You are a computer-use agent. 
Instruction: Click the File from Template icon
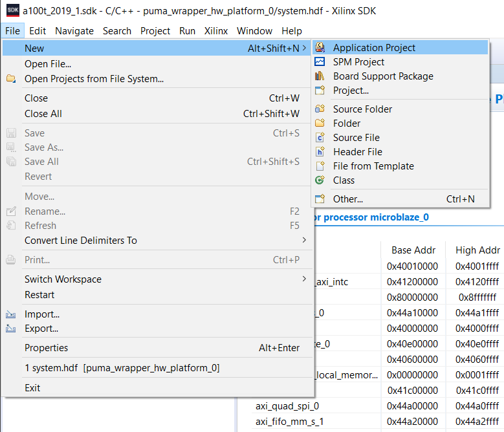point(320,166)
